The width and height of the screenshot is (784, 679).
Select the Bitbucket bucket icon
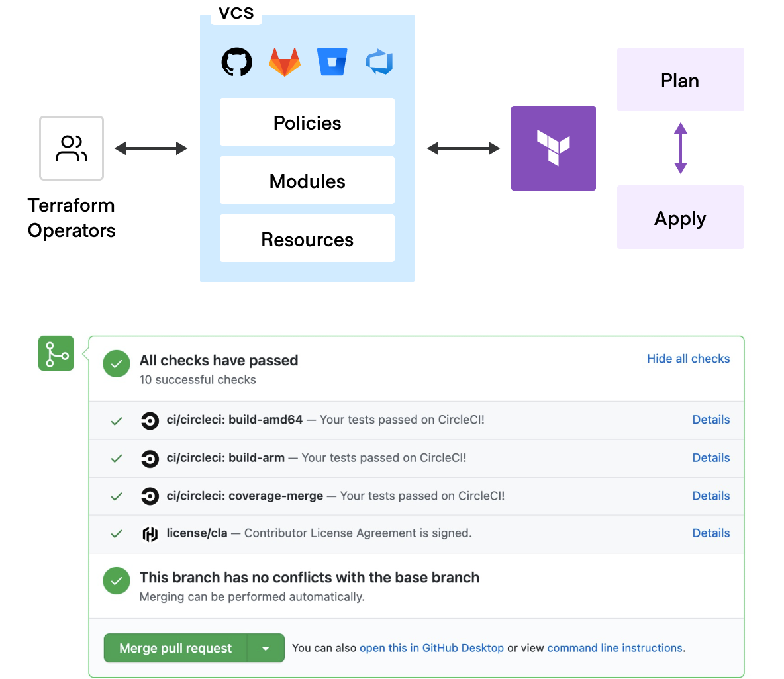pos(332,62)
